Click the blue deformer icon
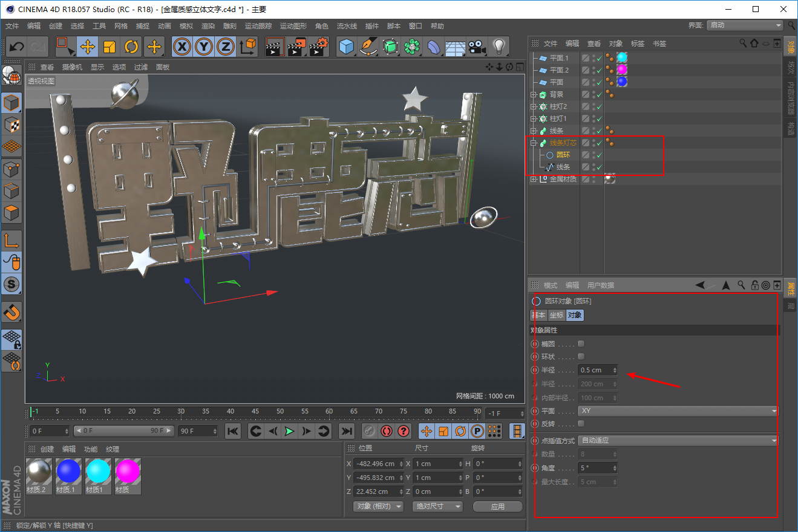 click(434, 47)
